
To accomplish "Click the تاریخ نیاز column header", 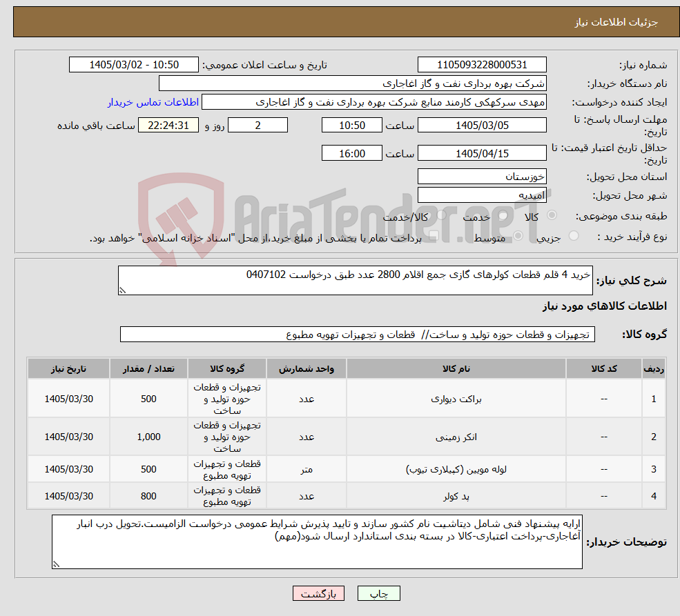I will pyautogui.click(x=68, y=368).
